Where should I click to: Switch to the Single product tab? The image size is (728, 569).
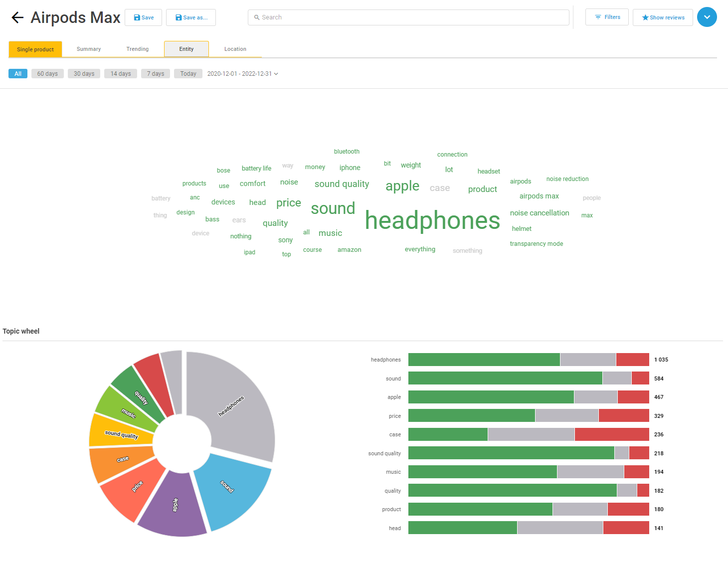tap(35, 49)
